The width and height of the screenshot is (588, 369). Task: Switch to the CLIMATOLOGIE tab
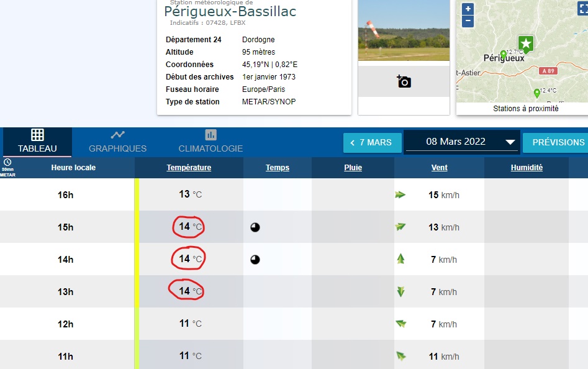pyautogui.click(x=210, y=142)
